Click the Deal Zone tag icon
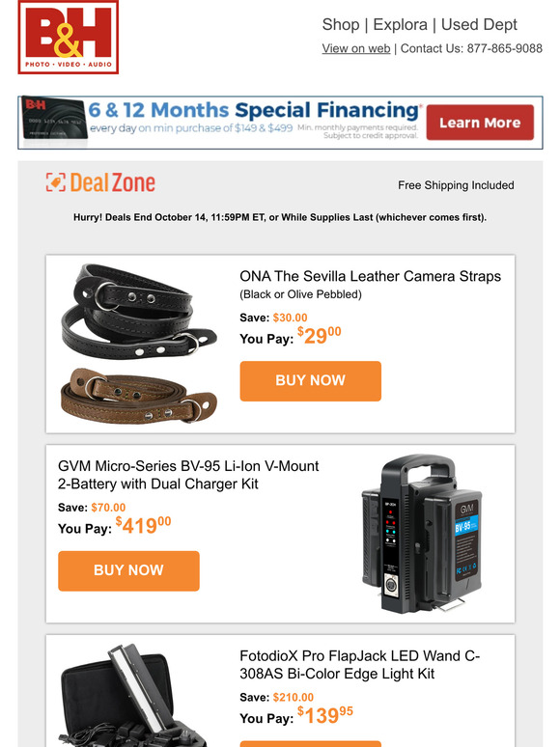Viewport: 560px width, 747px height. [x=56, y=182]
